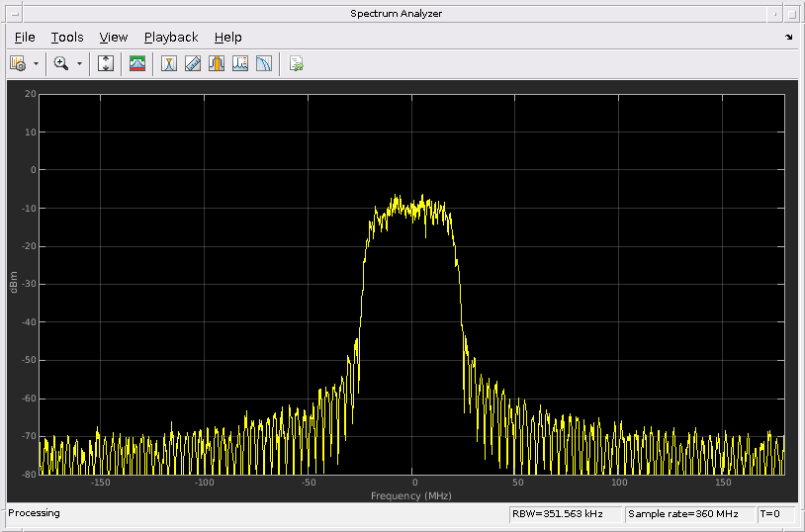Screen dimensions: 805x532
Task: Open the File menu
Action: 25,37
